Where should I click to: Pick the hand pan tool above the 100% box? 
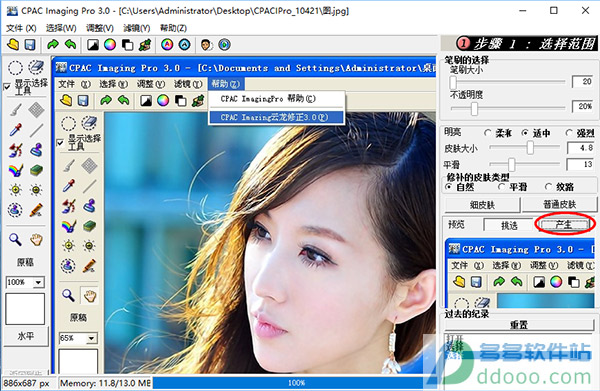click(x=36, y=239)
